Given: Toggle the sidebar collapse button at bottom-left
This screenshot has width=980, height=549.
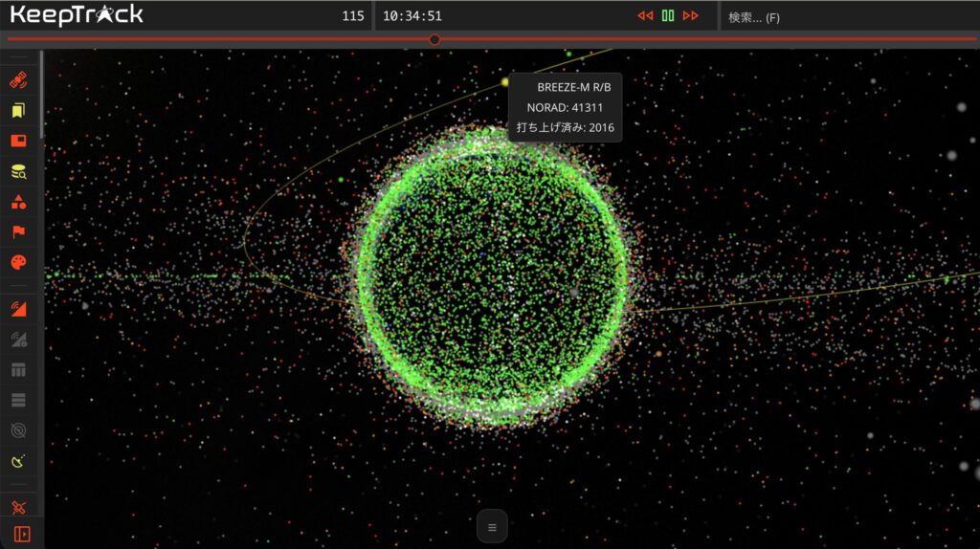Looking at the screenshot, I should pos(21,533).
